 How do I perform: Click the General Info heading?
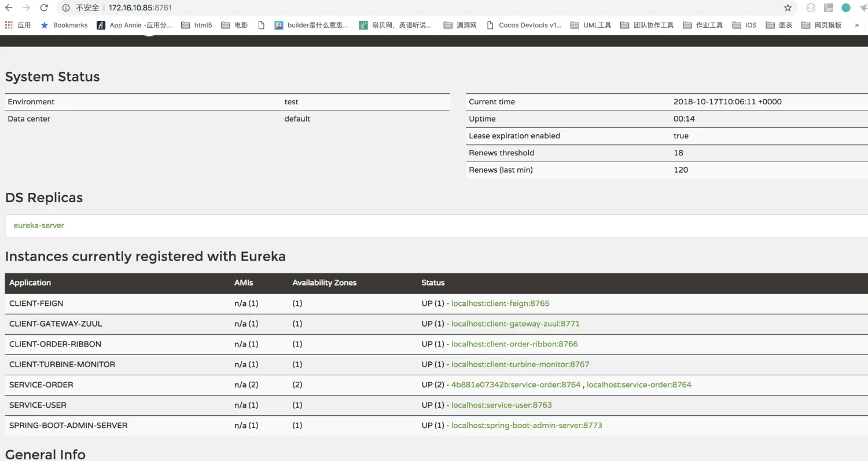[x=45, y=455]
